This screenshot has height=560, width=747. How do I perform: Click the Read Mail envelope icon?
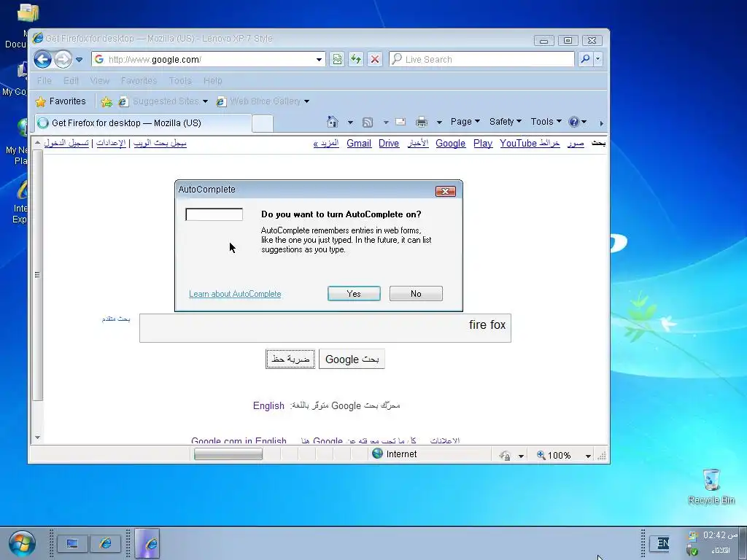[400, 122]
